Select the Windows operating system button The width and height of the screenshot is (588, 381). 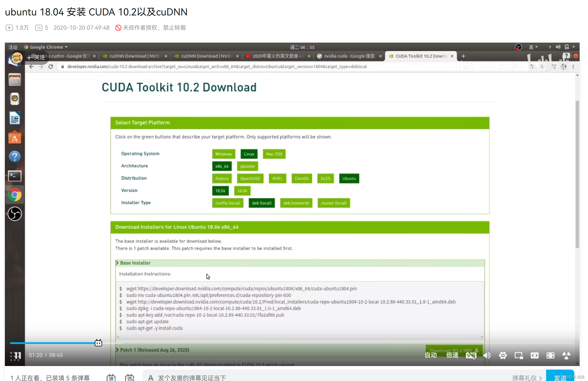[224, 154]
